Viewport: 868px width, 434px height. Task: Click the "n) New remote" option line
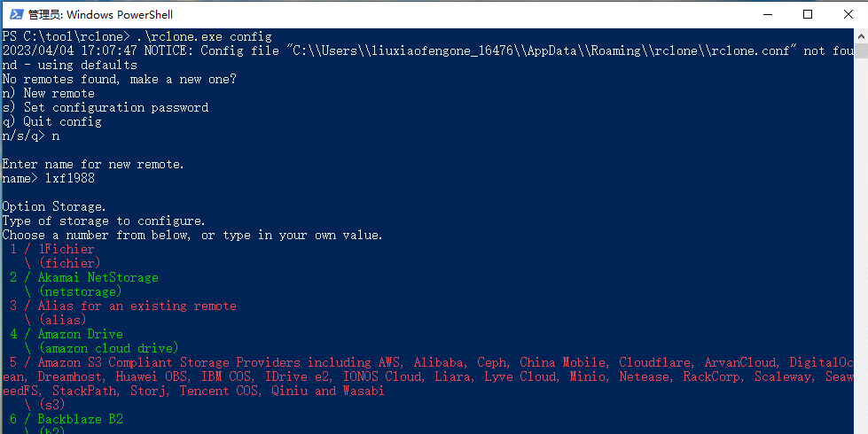48,93
